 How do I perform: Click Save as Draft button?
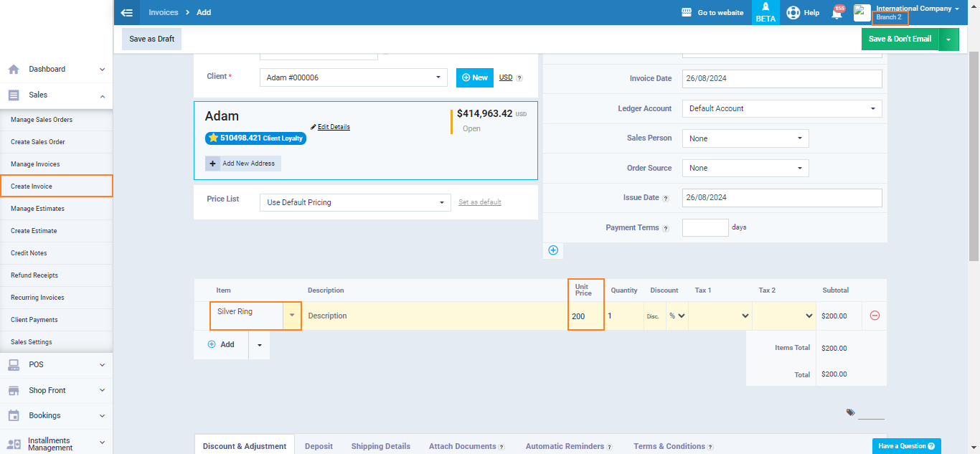(x=151, y=39)
